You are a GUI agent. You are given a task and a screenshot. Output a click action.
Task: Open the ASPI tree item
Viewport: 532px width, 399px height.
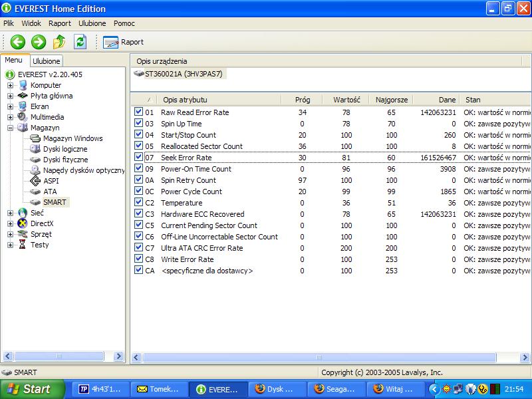tap(51, 181)
